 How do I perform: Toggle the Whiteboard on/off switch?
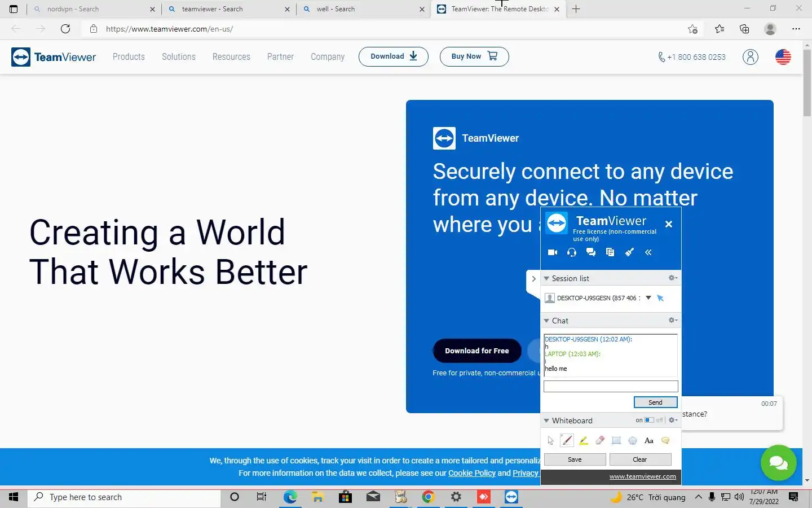[650, 420]
